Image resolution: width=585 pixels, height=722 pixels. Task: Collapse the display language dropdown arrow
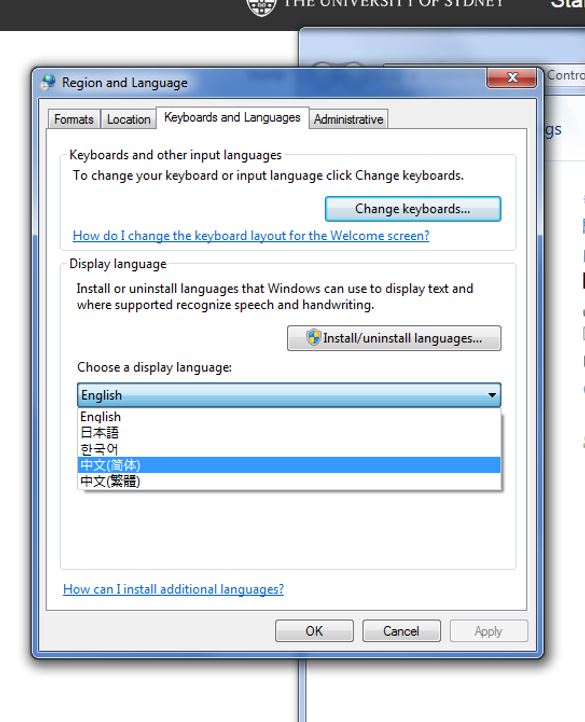[x=492, y=395]
